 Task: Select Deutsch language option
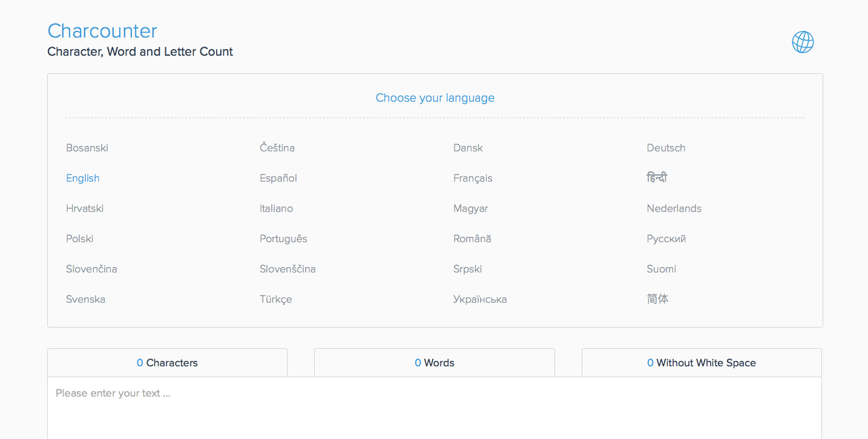[666, 148]
